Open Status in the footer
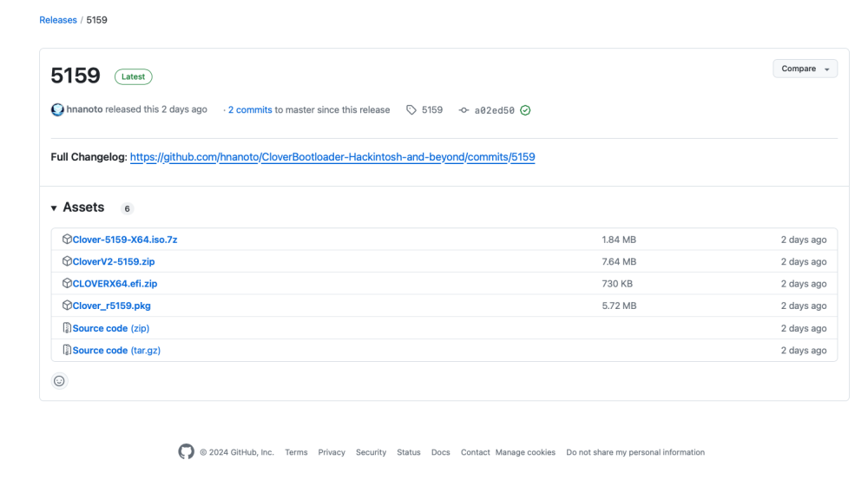 409,452
